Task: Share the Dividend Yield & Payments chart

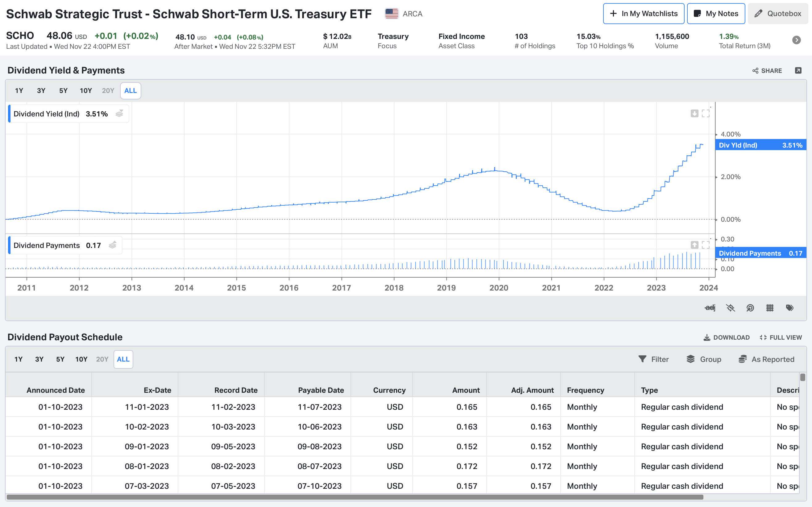Action: 767,71
